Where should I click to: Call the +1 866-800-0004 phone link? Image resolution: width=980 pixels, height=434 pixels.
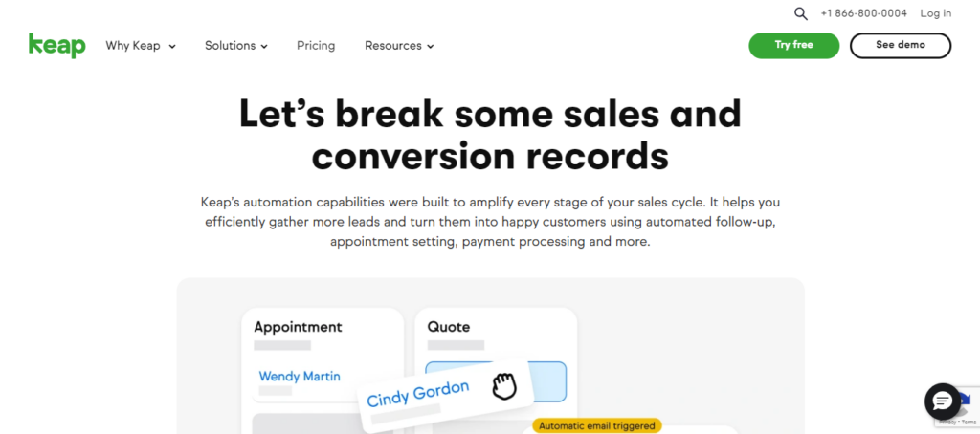click(863, 13)
